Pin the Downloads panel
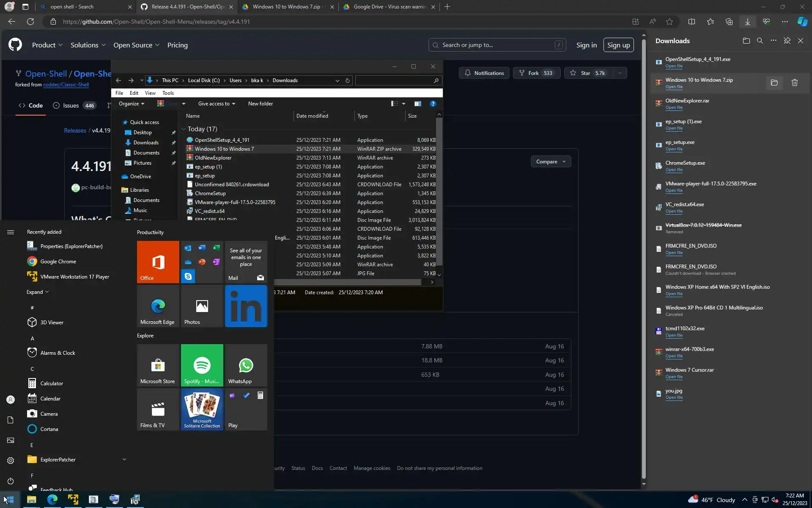Viewport: 812px width, 508px height. [787, 41]
